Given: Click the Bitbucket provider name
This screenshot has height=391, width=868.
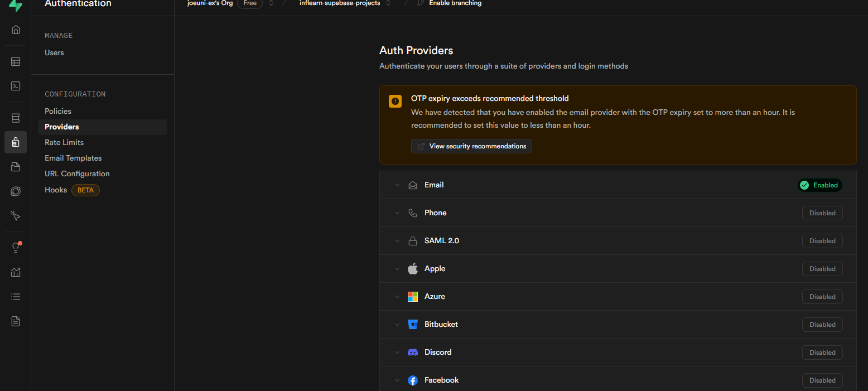Looking at the screenshot, I should point(441,324).
